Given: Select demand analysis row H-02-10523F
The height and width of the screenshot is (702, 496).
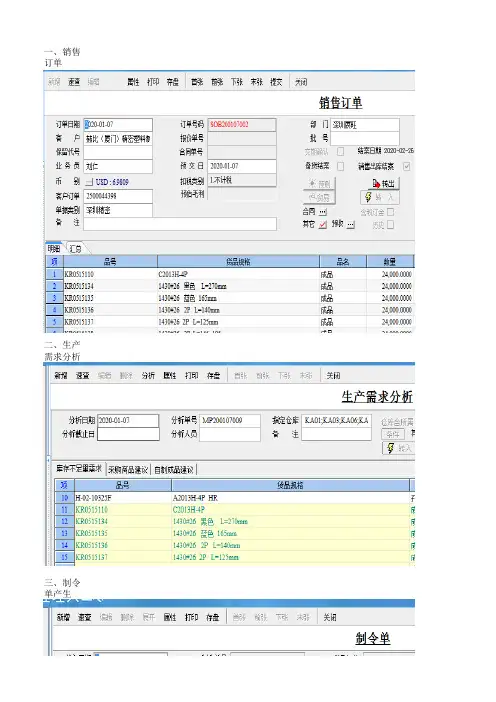Looking at the screenshot, I should click(235, 498).
